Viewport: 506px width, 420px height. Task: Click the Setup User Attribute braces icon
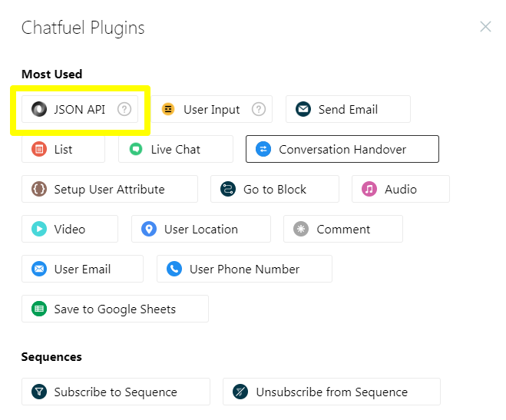[x=38, y=190]
